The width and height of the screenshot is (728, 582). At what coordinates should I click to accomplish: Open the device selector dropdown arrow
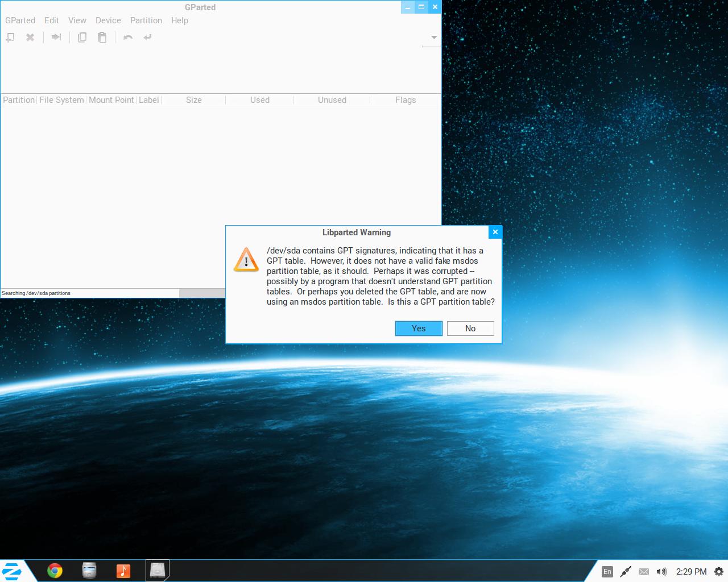click(434, 38)
